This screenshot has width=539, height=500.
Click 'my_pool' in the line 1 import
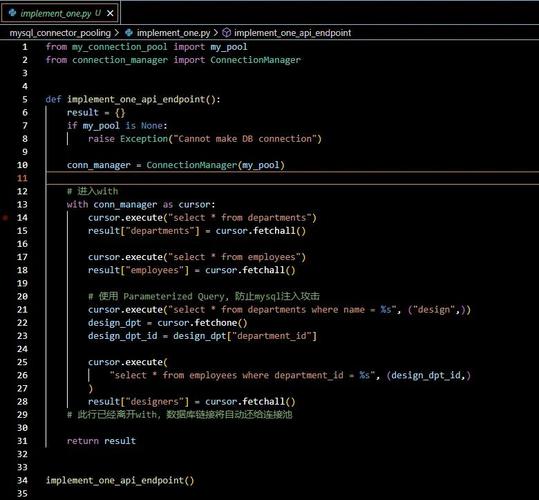229,47
